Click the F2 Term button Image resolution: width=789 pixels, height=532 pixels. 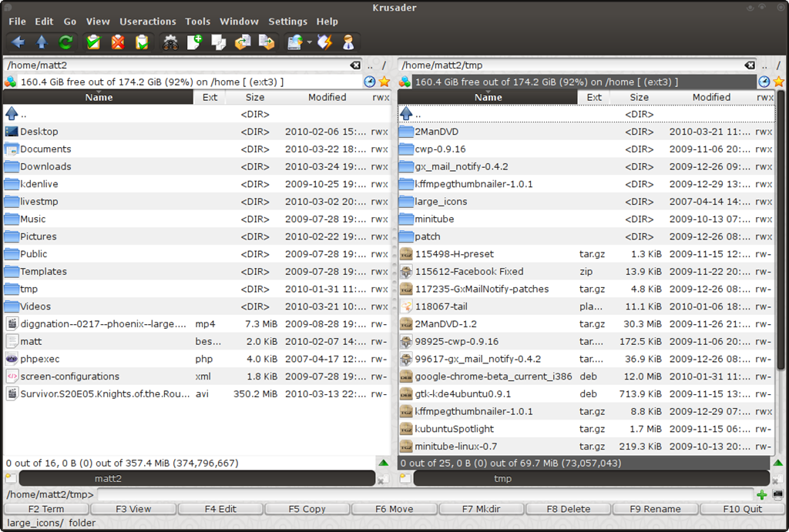(x=46, y=509)
